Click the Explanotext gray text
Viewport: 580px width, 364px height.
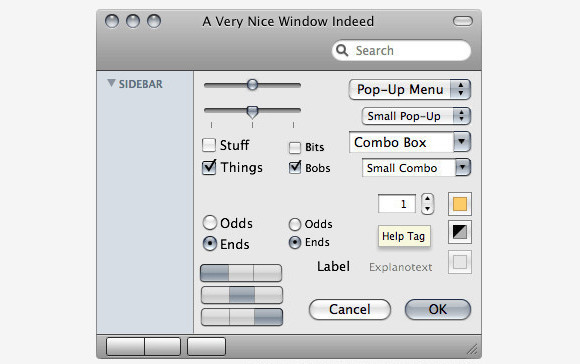pos(401,267)
